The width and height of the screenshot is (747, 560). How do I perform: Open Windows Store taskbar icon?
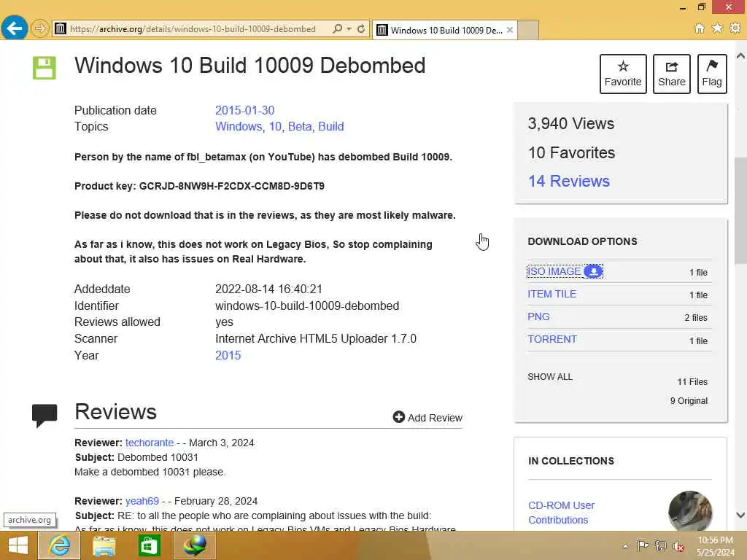[x=149, y=545]
